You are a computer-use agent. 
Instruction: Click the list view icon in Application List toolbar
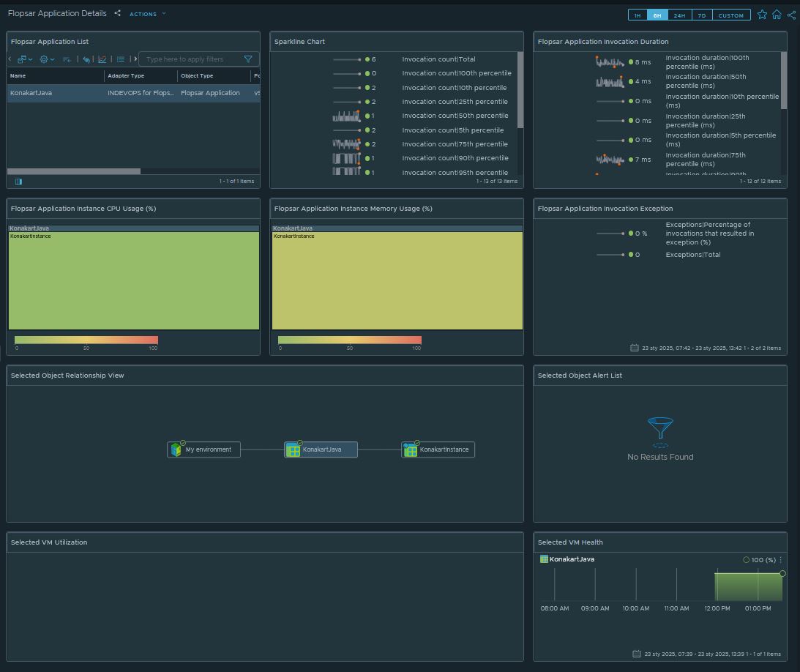click(121, 59)
